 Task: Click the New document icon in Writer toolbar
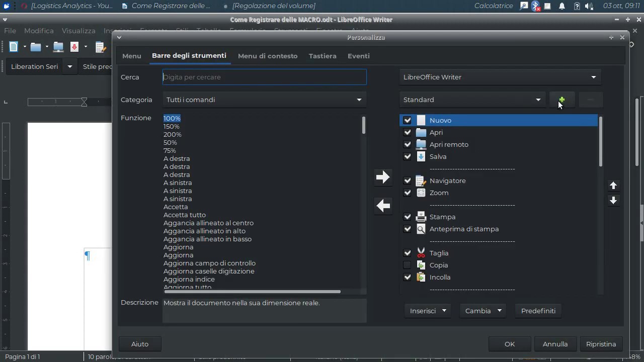coord(14,47)
